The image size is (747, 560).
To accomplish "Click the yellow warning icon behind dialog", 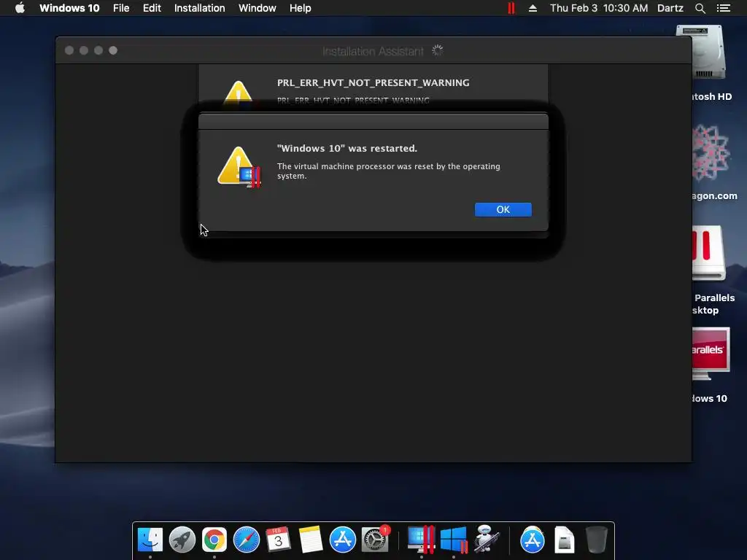I will pos(238,92).
